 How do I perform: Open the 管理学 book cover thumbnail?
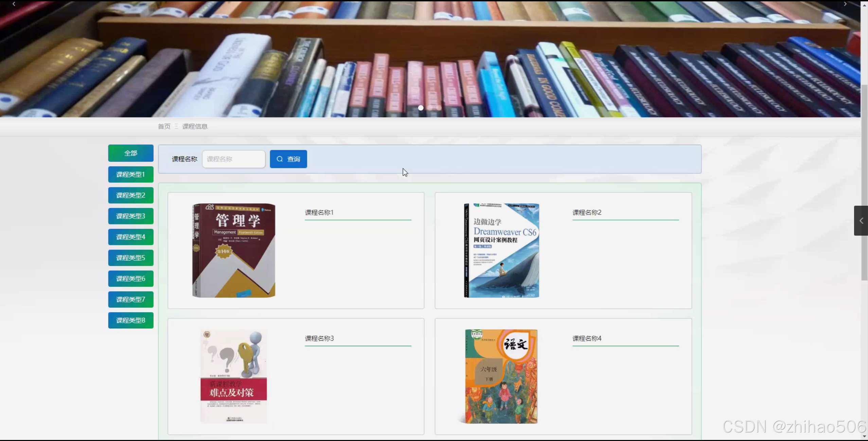pyautogui.click(x=234, y=251)
